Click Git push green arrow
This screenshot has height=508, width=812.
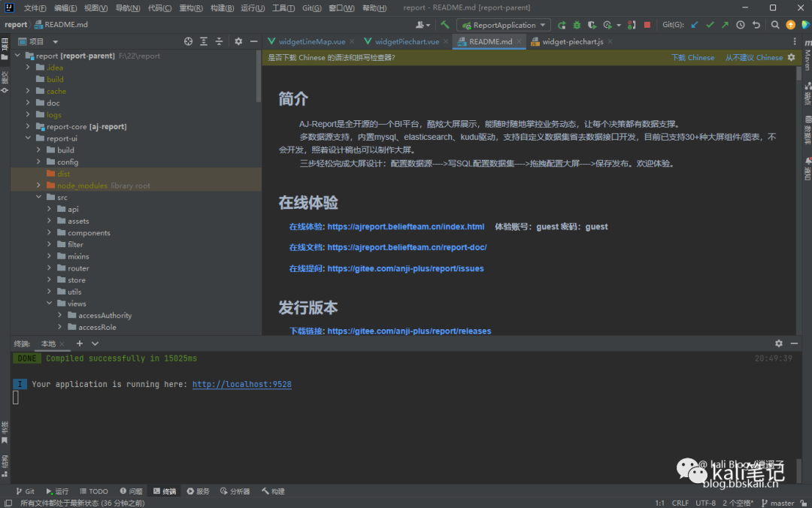(725, 25)
